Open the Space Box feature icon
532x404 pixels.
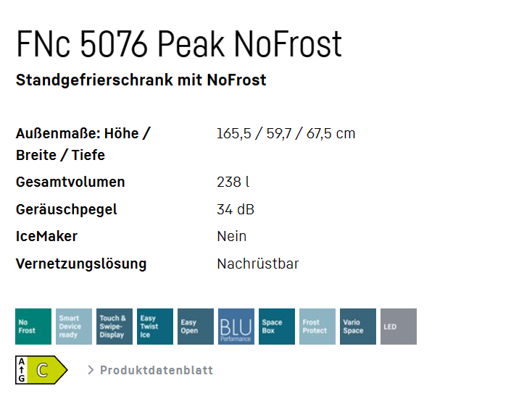(x=277, y=327)
